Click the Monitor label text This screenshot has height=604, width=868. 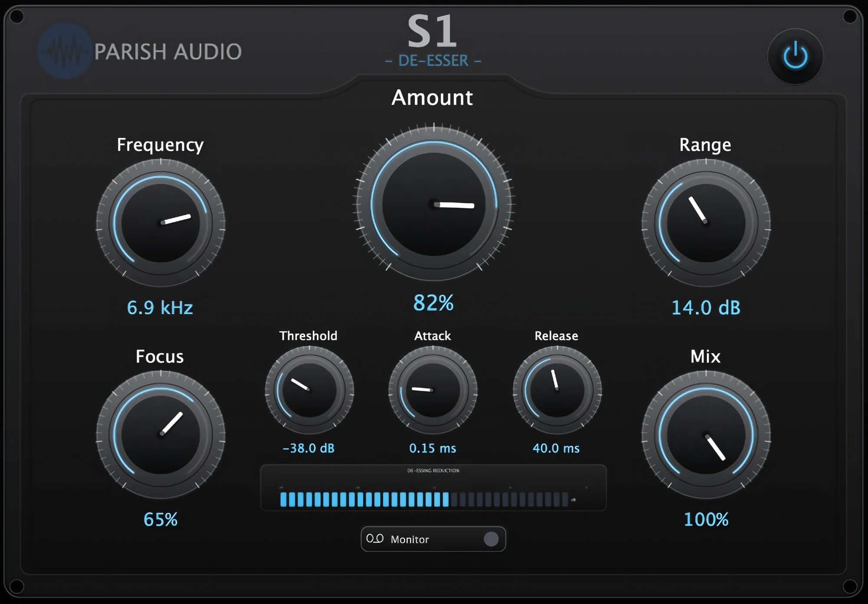click(410, 539)
